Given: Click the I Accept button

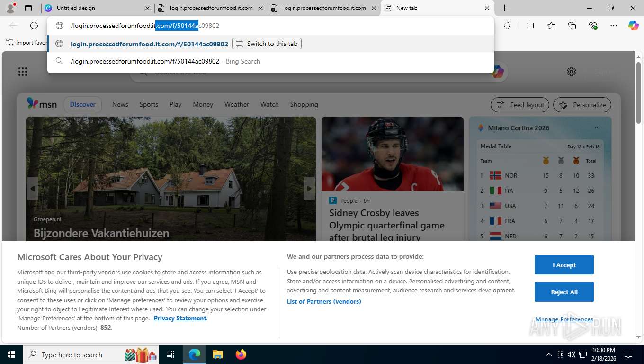Looking at the screenshot, I should click(x=564, y=265).
